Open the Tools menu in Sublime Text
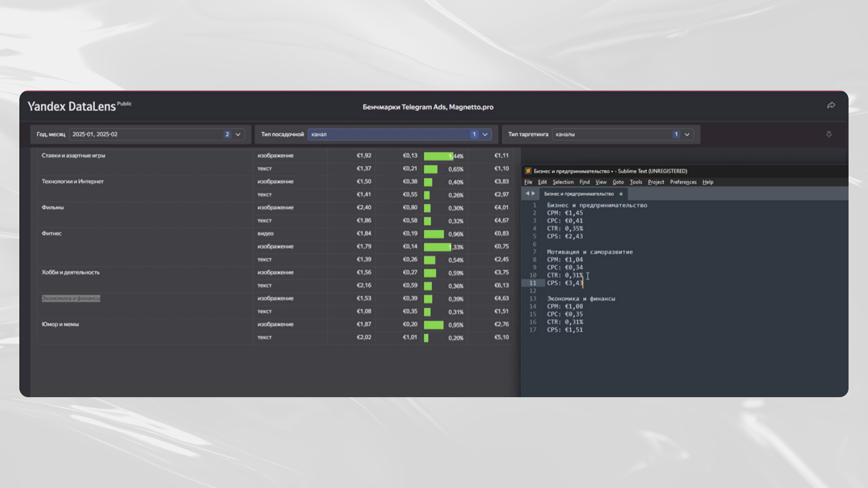The width and height of the screenshot is (868, 488). (636, 182)
